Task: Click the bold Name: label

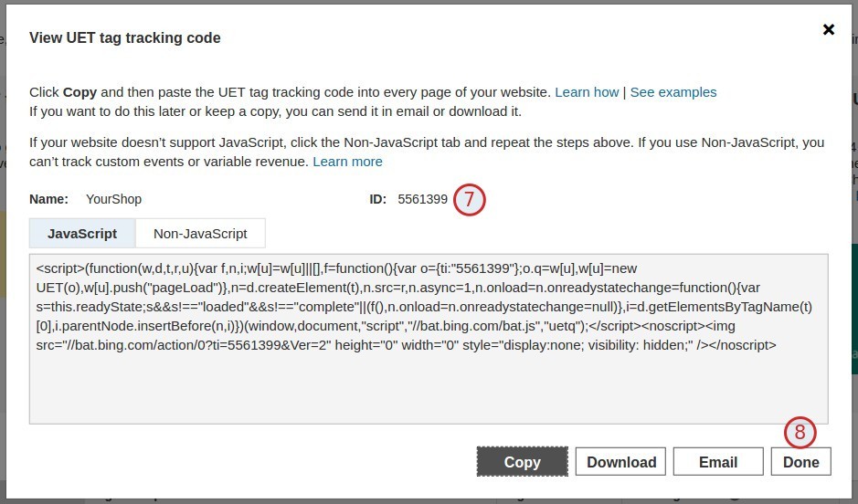Action: tap(49, 199)
